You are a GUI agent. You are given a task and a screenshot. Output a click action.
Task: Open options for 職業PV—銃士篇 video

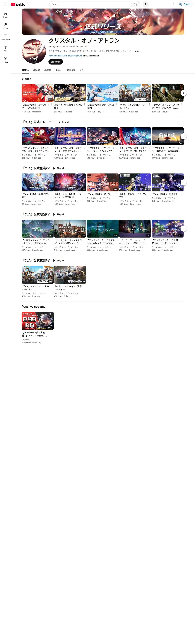click(x=117, y=194)
